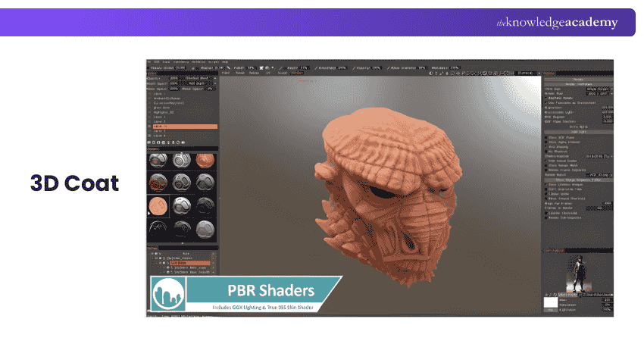Click the Metal Opacity 0% field
This screenshot has height=341, width=644.
(209, 89)
